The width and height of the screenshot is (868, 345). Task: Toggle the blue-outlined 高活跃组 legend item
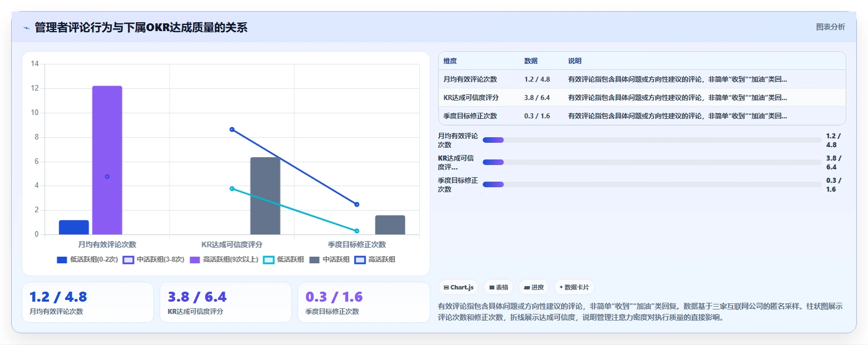pyautogui.click(x=375, y=259)
